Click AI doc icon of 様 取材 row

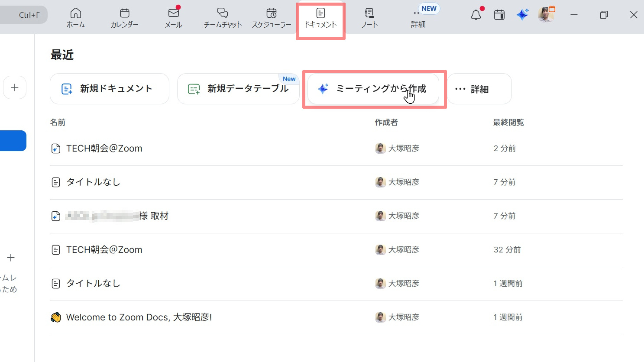click(56, 216)
